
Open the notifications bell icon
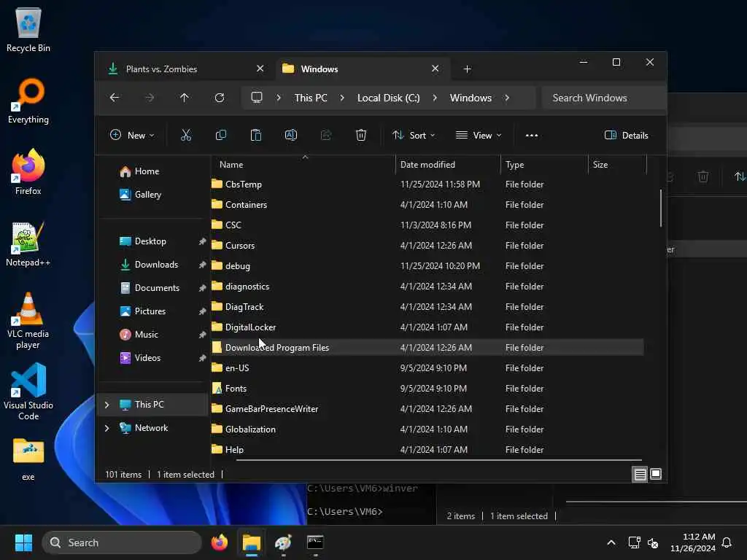(x=727, y=542)
